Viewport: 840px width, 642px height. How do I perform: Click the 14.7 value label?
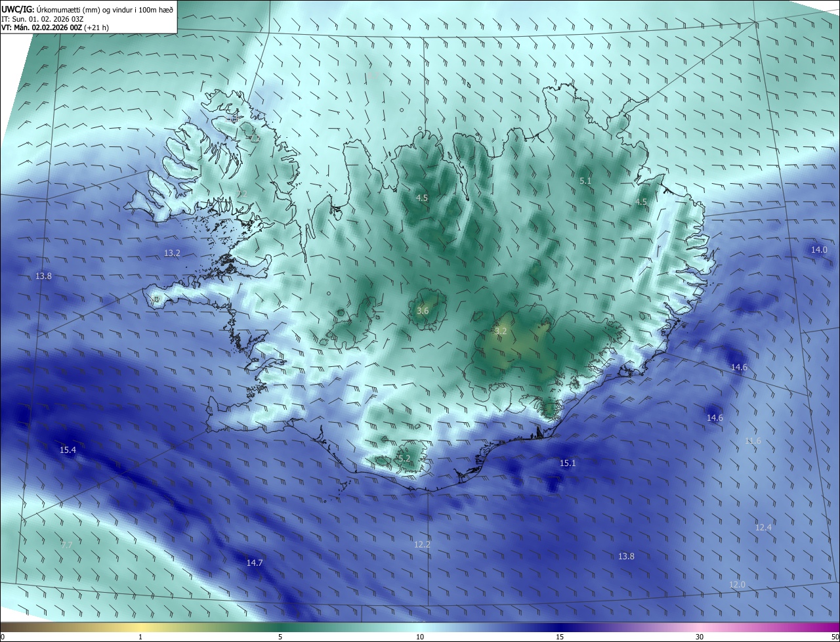[x=255, y=563]
